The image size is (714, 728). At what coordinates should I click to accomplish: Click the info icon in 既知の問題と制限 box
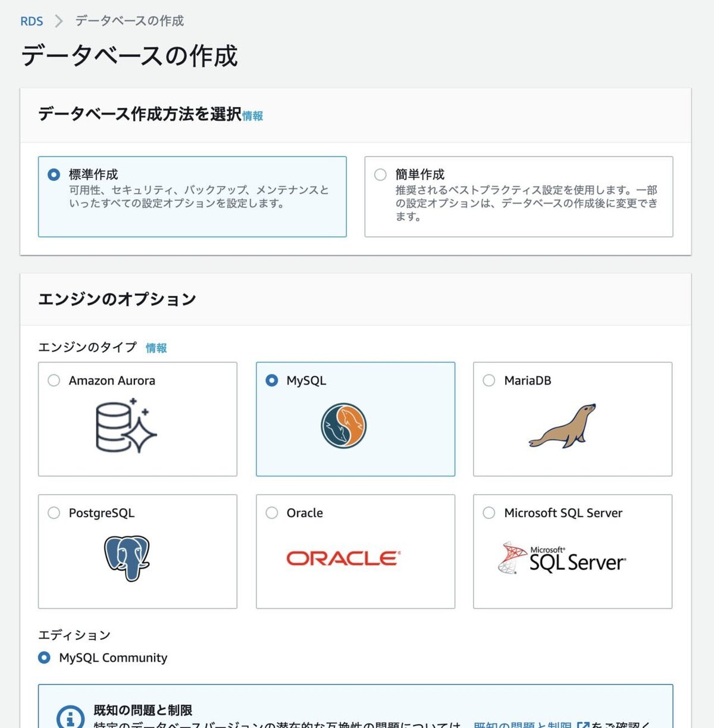(x=70, y=716)
